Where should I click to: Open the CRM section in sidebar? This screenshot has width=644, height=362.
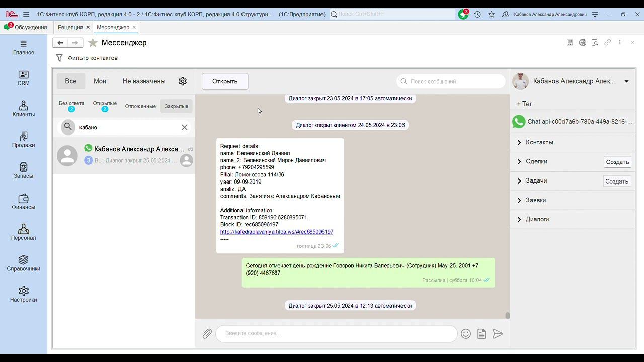[24, 78]
